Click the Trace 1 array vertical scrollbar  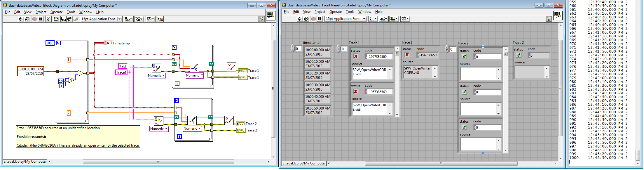click(x=397, y=81)
